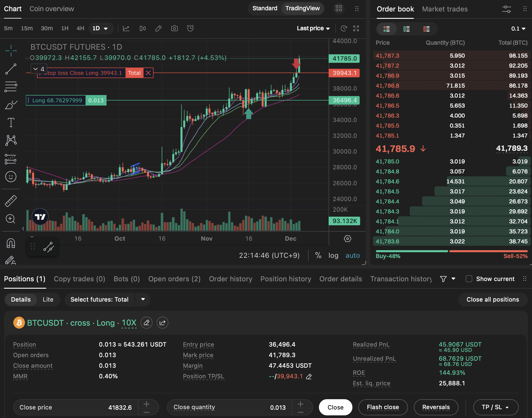532x418 pixels.
Task: Show both buy and sell order book view
Action: tap(387, 29)
